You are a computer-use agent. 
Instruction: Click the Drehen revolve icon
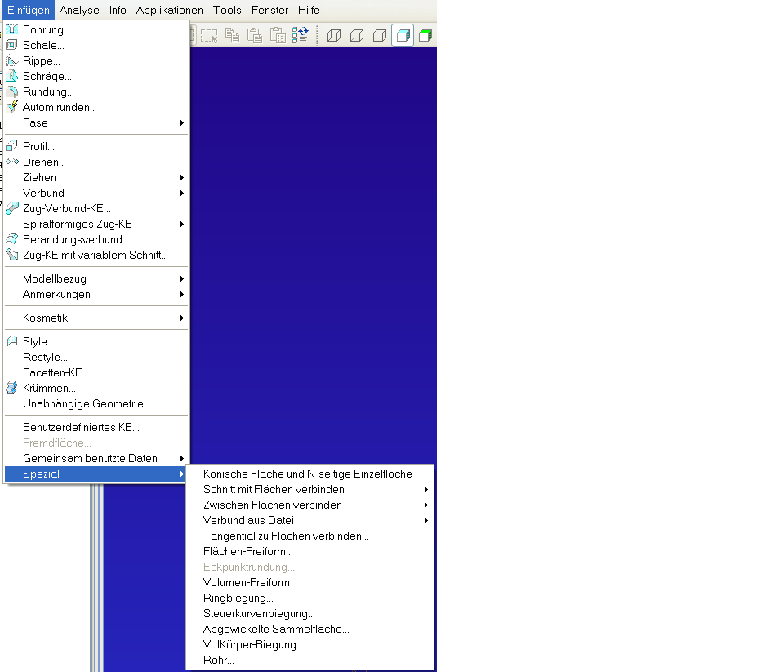click(12, 162)
